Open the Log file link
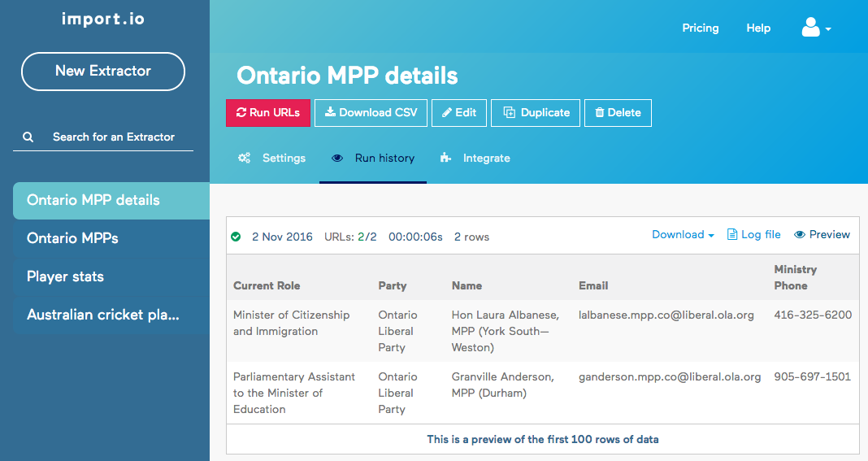The width and height of the screenshot is (868, 461). click(x=754, y=234)
